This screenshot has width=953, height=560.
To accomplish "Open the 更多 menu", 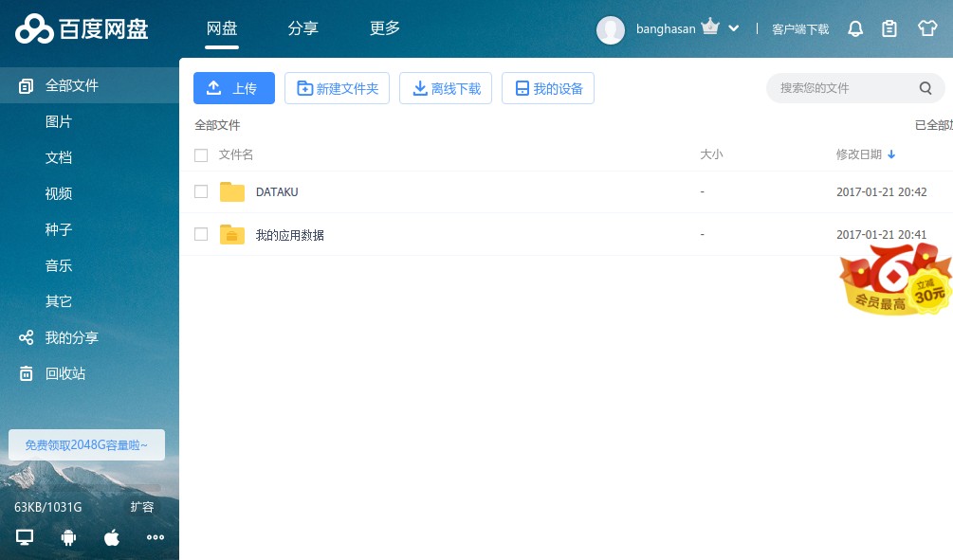I will pyautogui.click(x=384, y=28).
